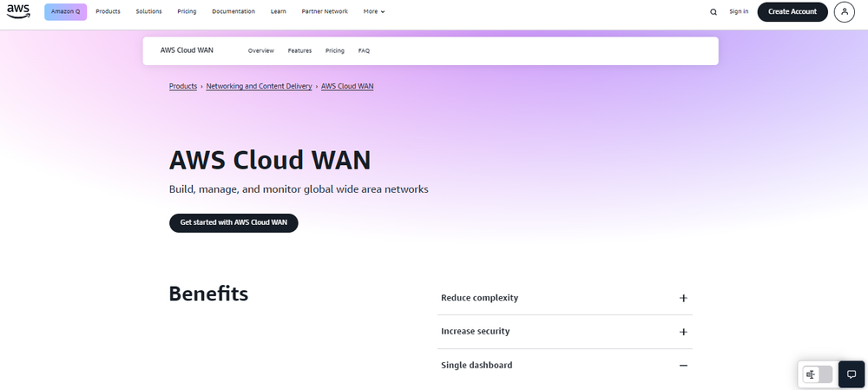Go to Pricing in top navigation
The width and height of the screenshot is (868, 390).
point(187,11)
